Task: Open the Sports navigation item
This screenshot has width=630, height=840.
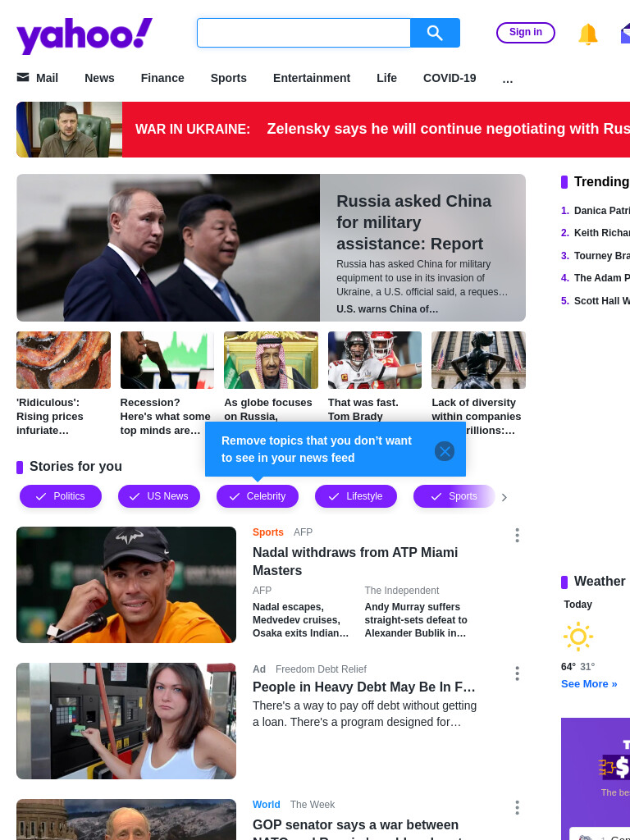Action: point(229,78)
